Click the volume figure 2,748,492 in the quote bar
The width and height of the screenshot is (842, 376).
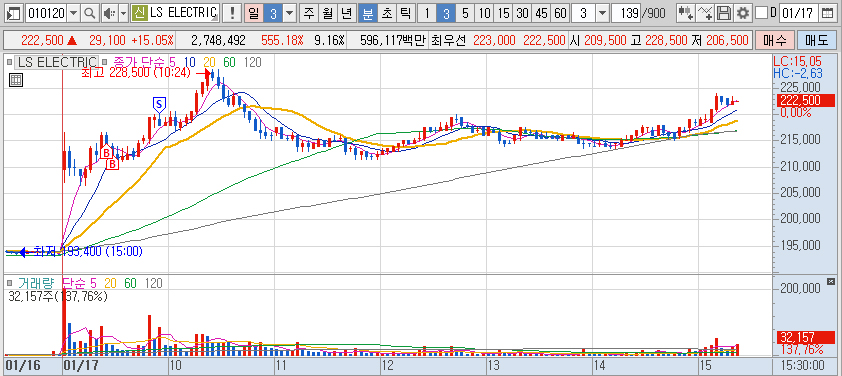(218, 40)
